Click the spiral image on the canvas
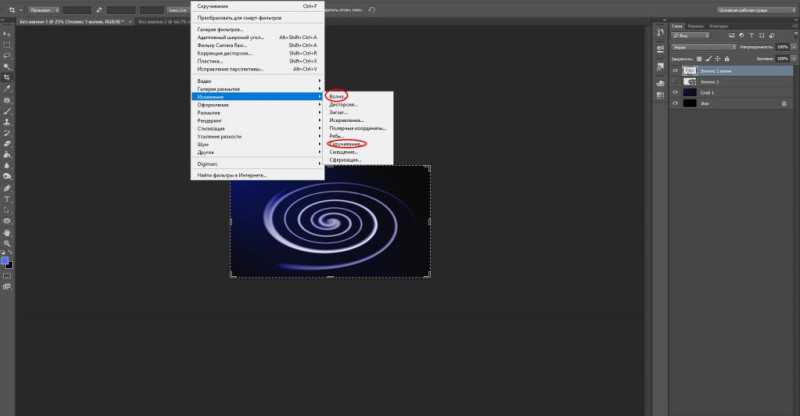800x416 pixels. [x=330, y=222]
